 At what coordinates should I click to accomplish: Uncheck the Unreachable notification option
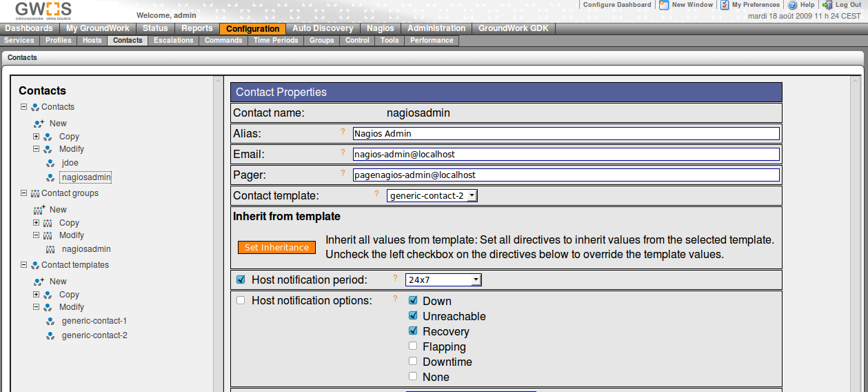point(413,315)
